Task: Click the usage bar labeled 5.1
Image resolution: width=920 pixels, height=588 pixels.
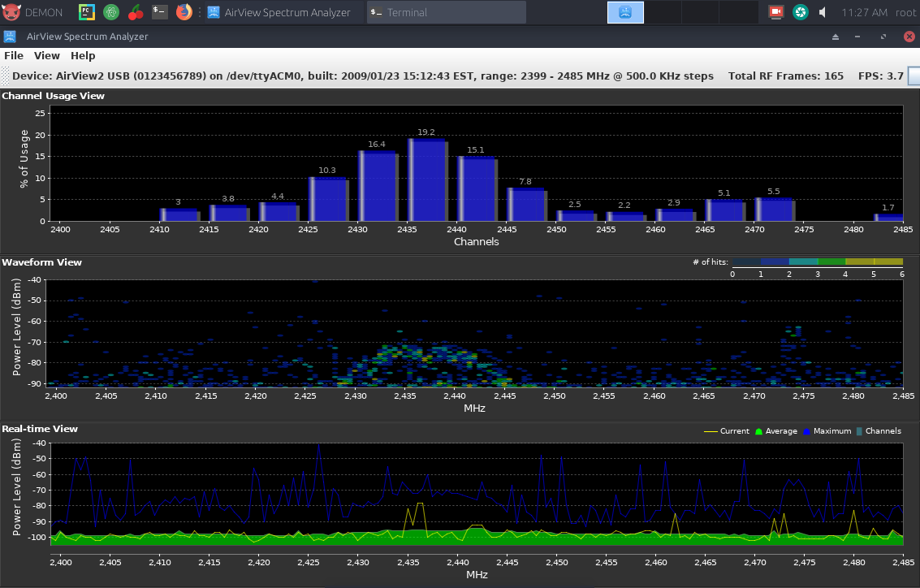Action: 725,210
